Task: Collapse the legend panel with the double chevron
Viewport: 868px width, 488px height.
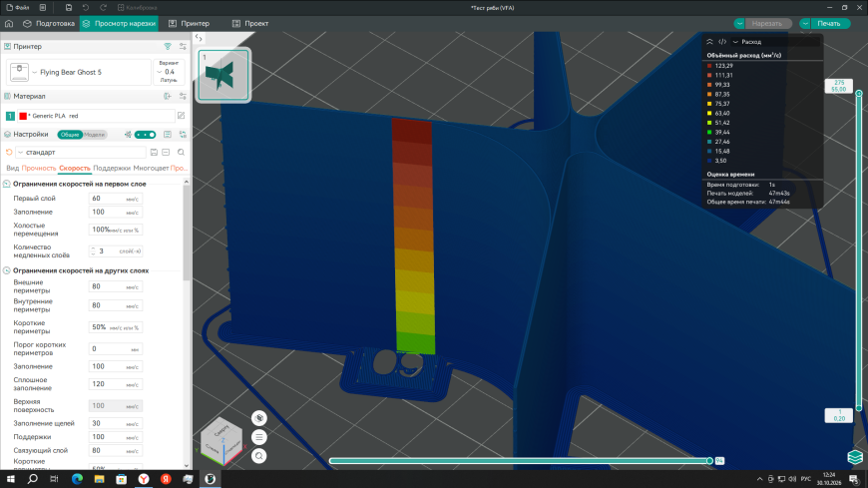Action: (709, 42)
